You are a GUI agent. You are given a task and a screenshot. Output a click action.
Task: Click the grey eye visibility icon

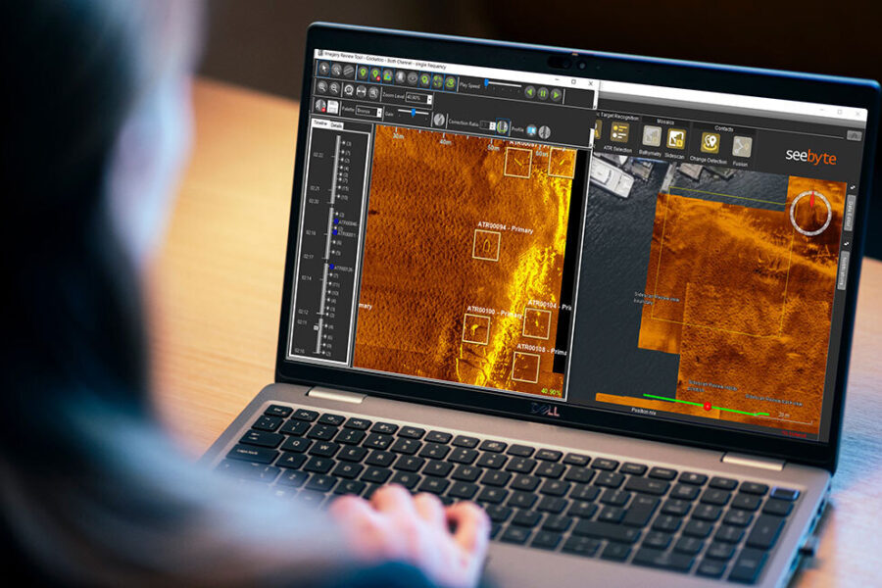click(413, 78)
